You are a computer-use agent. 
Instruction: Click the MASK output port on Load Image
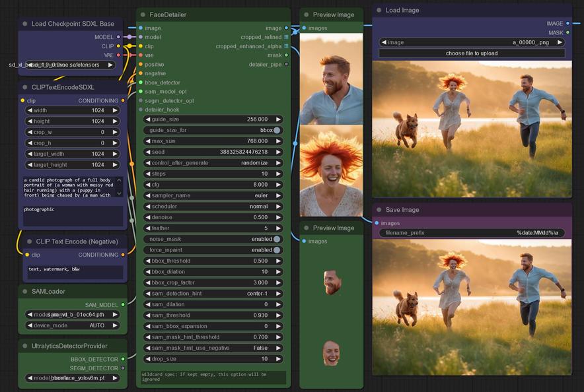point(567,33)
